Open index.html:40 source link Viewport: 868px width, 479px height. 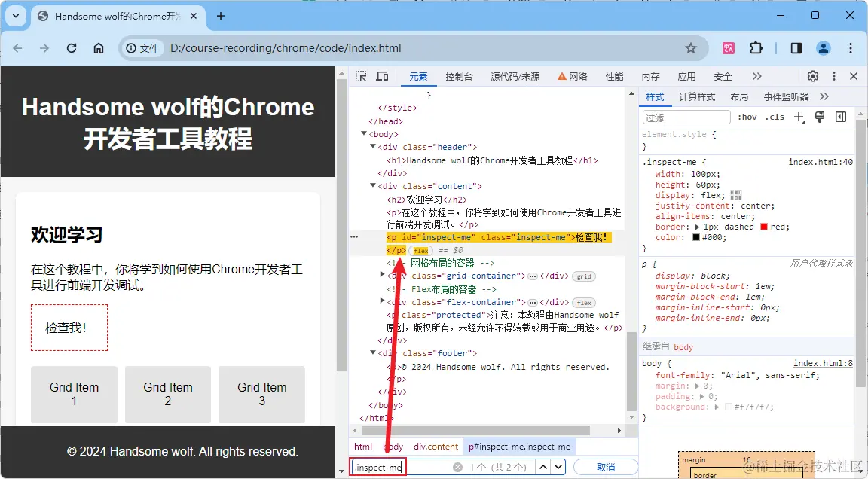[821, 162]
